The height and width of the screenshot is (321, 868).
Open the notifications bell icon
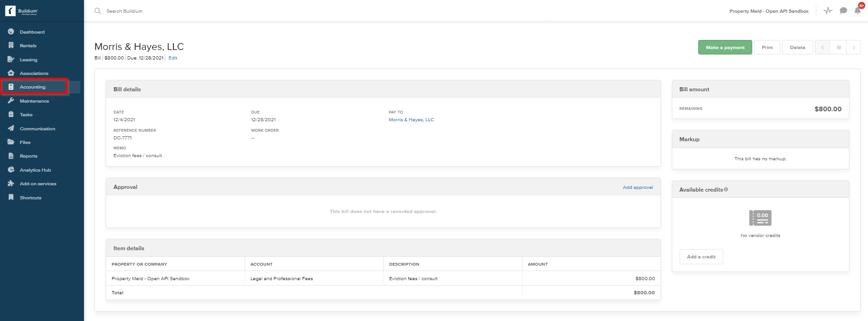tap(857, 10)
